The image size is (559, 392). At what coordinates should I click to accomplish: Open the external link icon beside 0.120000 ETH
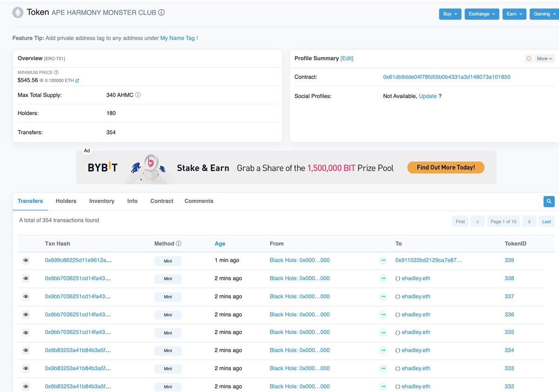77,81
